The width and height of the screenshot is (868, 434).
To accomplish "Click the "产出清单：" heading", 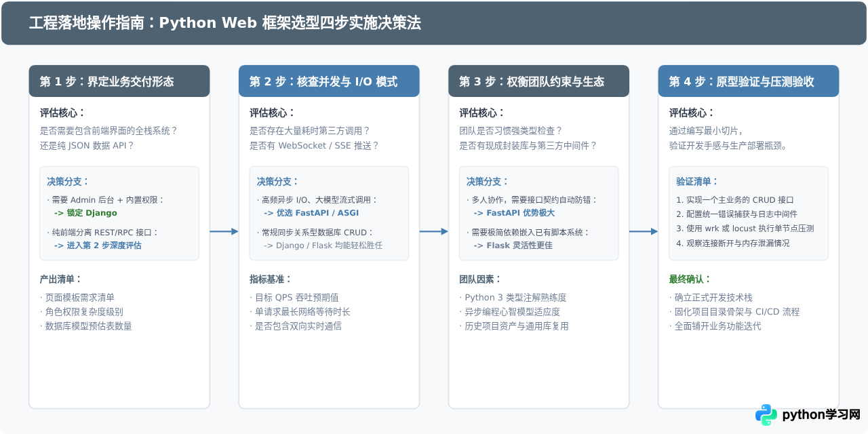I will (x=60, y=279).
